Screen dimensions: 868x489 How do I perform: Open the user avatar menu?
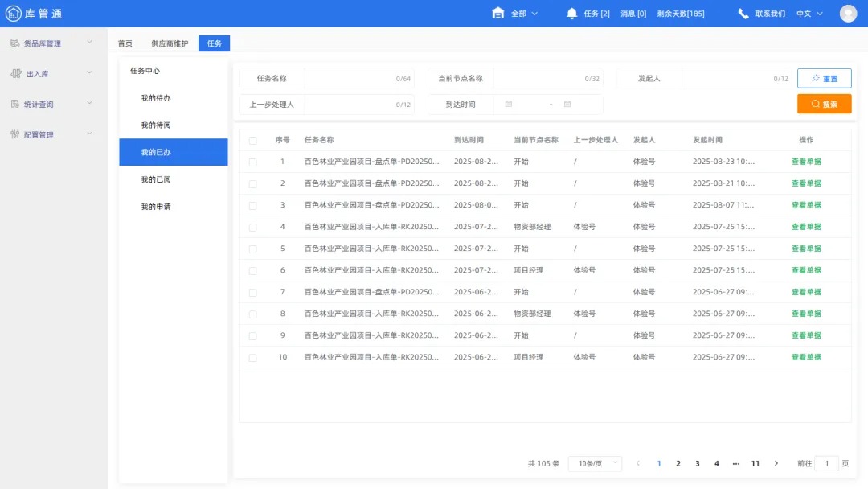pos(848,14)
